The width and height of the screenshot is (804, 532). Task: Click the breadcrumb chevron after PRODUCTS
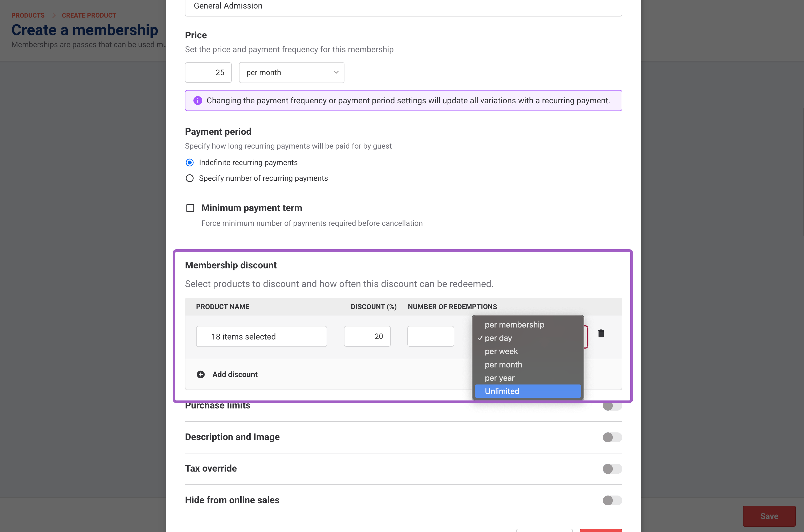click(x=54, y=15)
